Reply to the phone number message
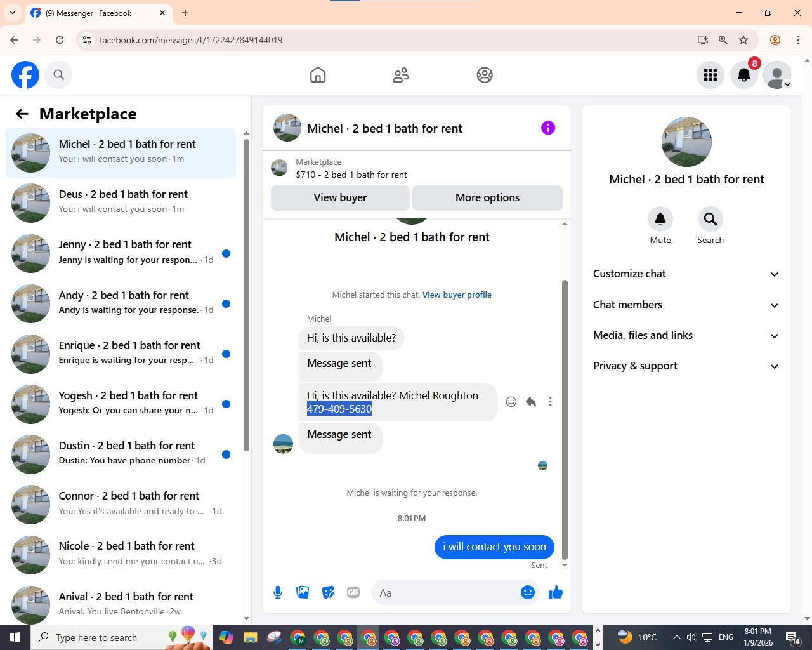This screenshot has height=650, width=812. (x=531, y=402)
